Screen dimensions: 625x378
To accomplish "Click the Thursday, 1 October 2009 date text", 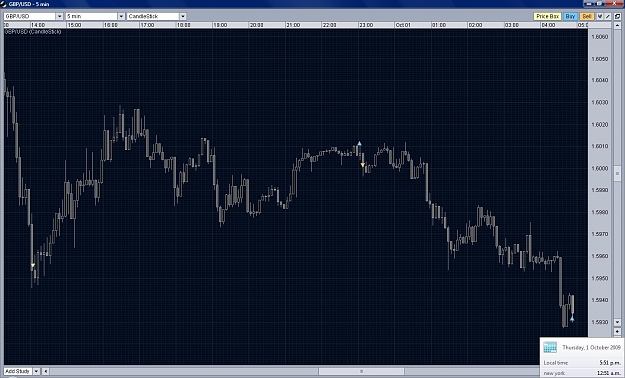I will click(x=592, y=348).
